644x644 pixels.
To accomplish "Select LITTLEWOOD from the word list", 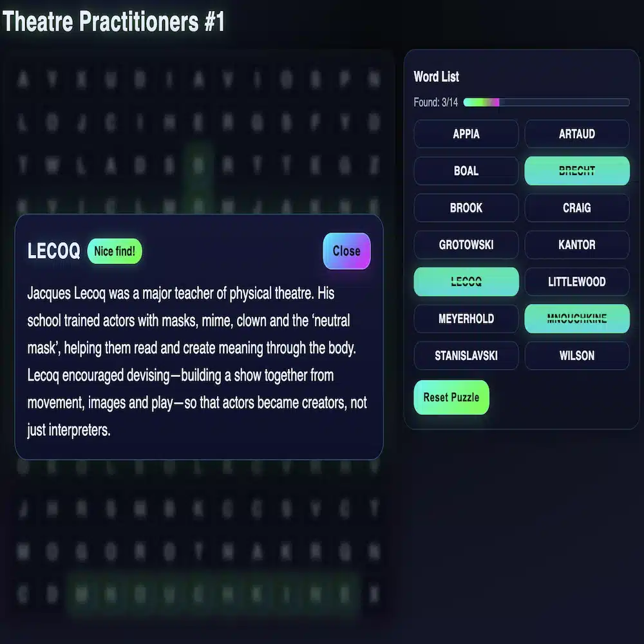I will point(576,281).
